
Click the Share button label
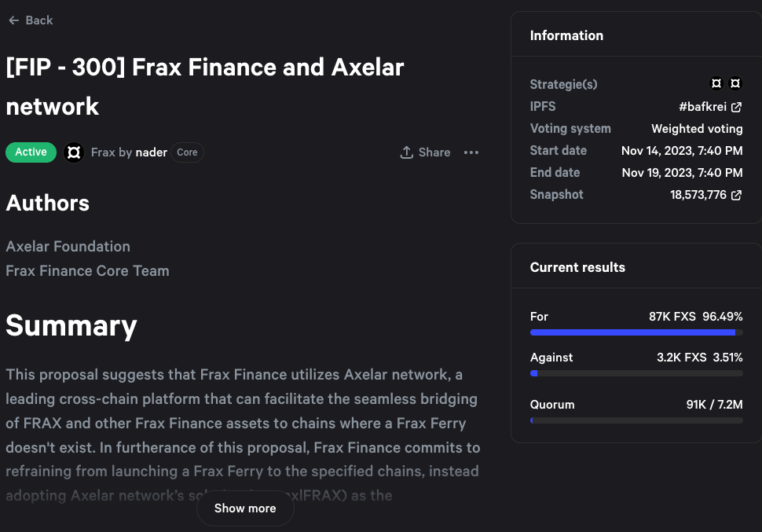click(434, 152)
